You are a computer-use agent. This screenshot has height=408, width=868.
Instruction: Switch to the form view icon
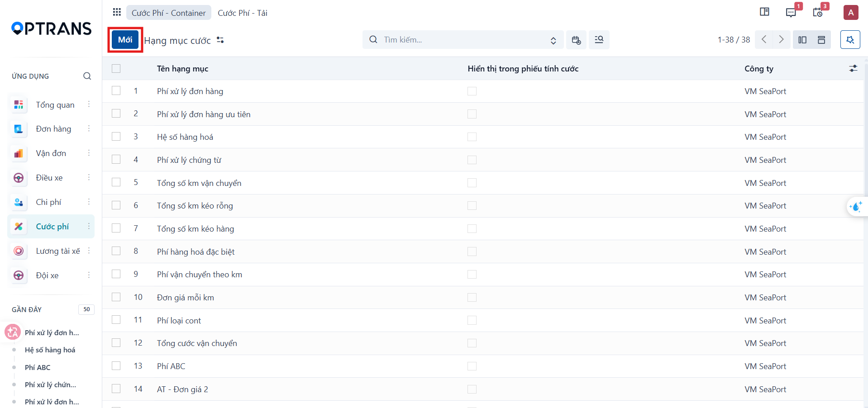(x=821, y=40)
